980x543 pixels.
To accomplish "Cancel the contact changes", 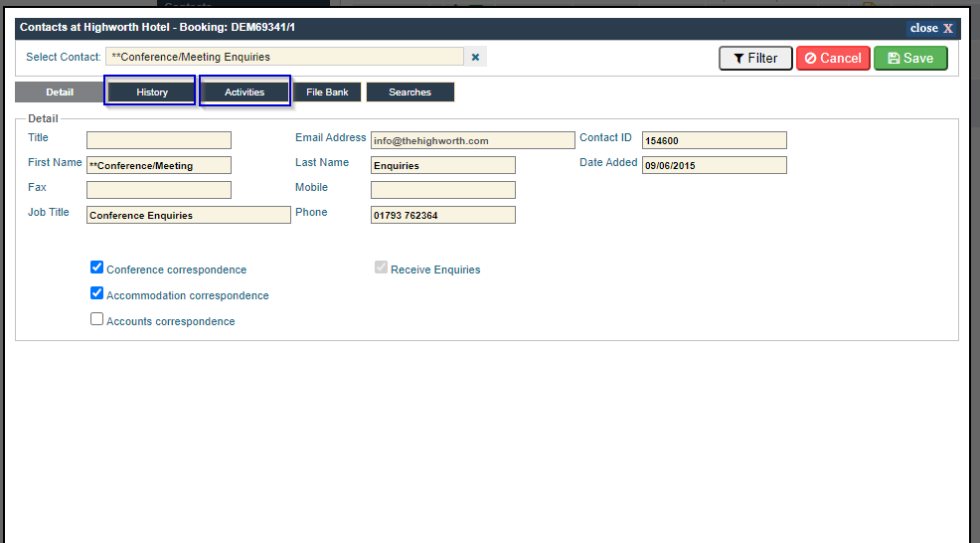I will (x=833, y=58).
